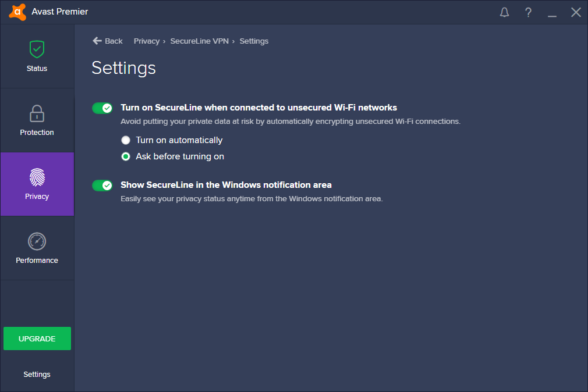The width and height of the screenshot is (588, 392).
Task: Navigate to SecureLine VPN breadcrumb
Action: tap(200, 41)
